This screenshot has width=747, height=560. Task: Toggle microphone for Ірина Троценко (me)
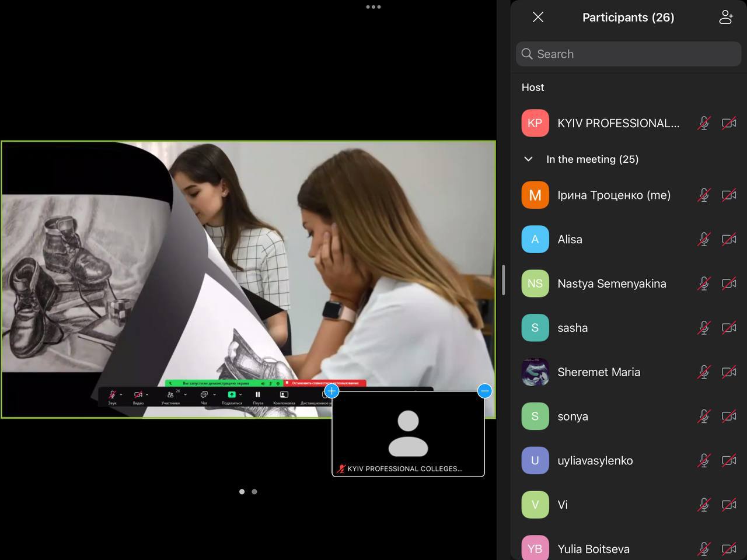coord(704,195)
